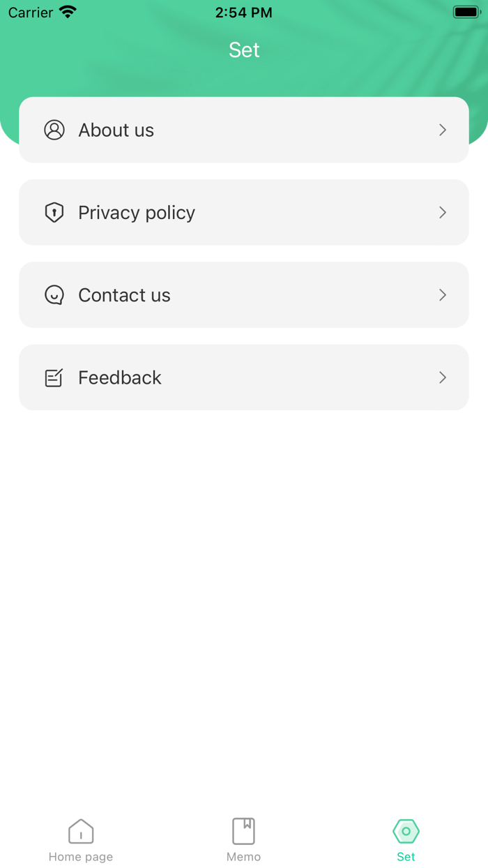Select the Set hexagon icon
Viewport: 488px width, 868px height.
[406, 831]
